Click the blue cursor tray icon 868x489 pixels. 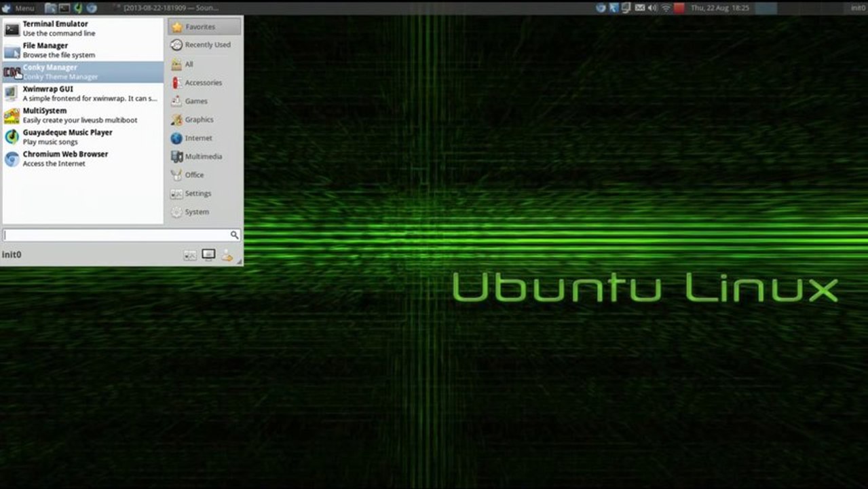[614, 8]
